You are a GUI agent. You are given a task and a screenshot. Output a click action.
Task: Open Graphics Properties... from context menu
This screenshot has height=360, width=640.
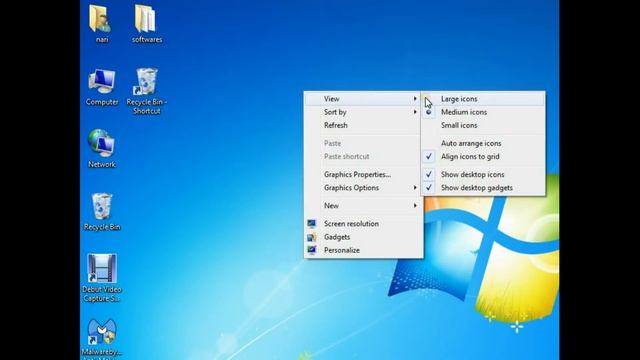[x=363, y=174]
